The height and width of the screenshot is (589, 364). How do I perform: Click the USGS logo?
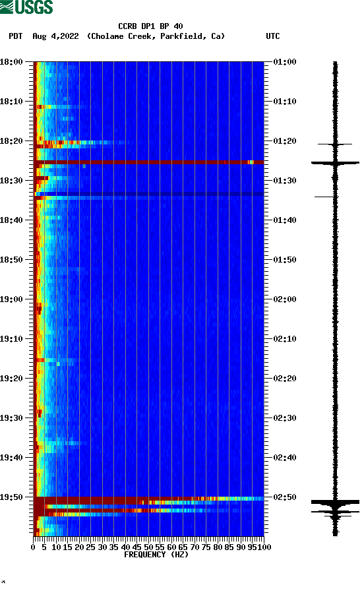tap(26, 7)
